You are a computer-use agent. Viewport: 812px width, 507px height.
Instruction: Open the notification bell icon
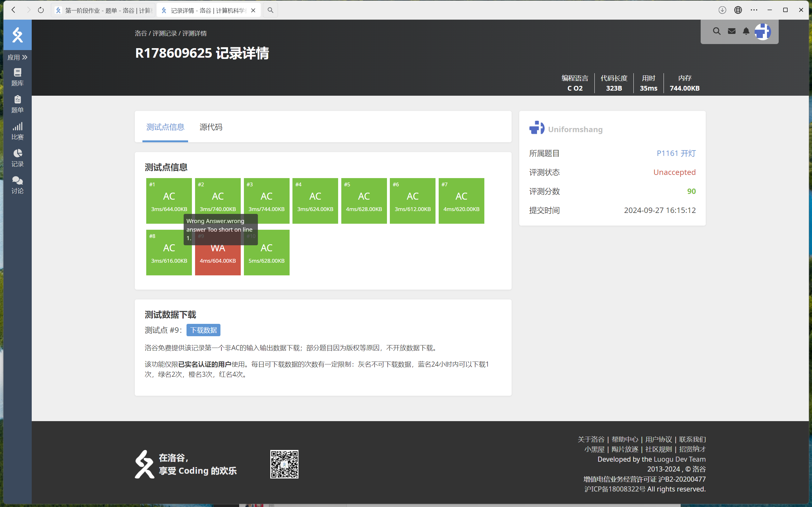pyautogui.click(x=746, y=31)
